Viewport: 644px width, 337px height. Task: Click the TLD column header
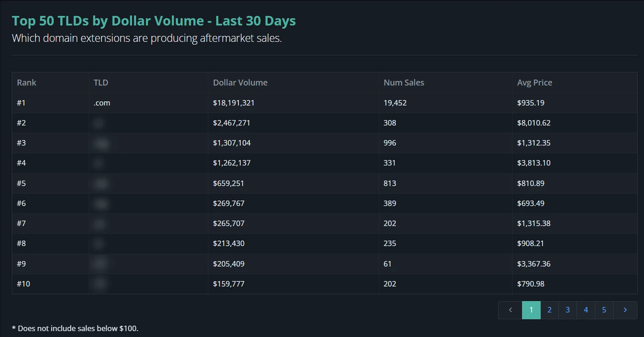coord(149,83)
